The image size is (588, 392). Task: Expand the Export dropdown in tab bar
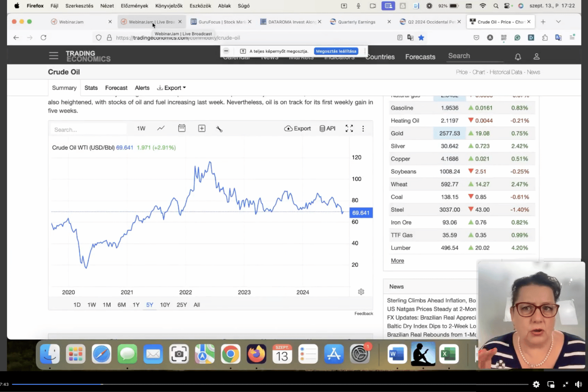coord(172,88)
